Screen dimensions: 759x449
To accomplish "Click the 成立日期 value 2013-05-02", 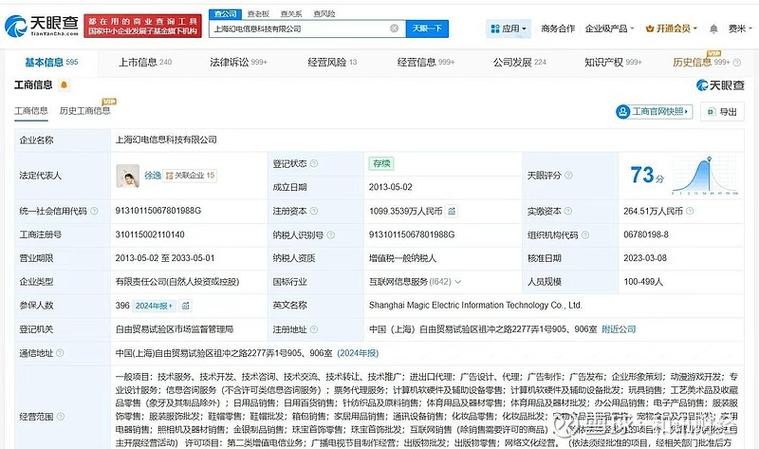I will (391, 187).
